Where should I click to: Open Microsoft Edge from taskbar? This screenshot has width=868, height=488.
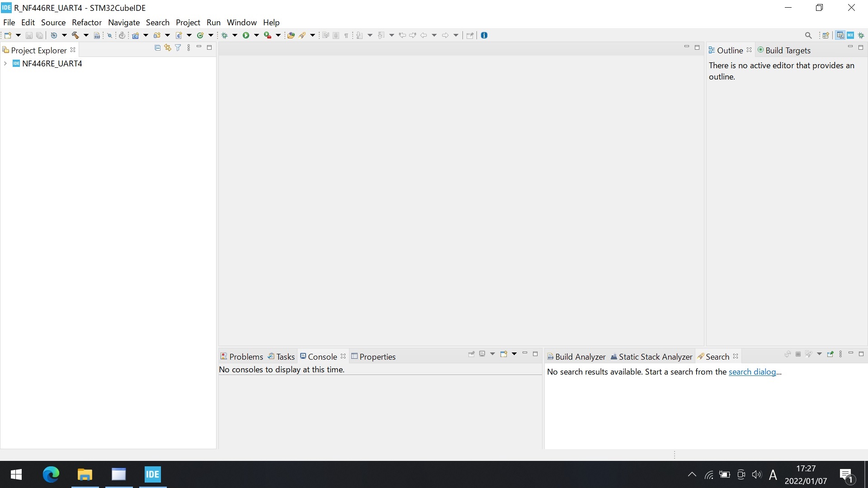coord(51,474)
